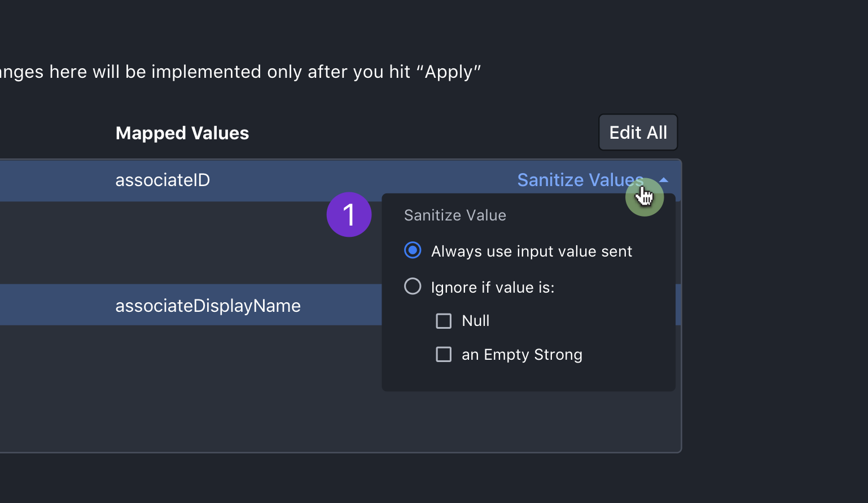This screenshot has height=503, width=868.
Task: Click the green cursor highlight circle
Action: pos(645,197)
